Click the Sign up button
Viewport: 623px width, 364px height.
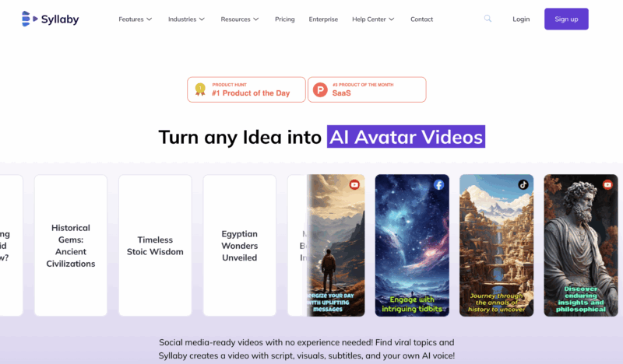[566, 19]
